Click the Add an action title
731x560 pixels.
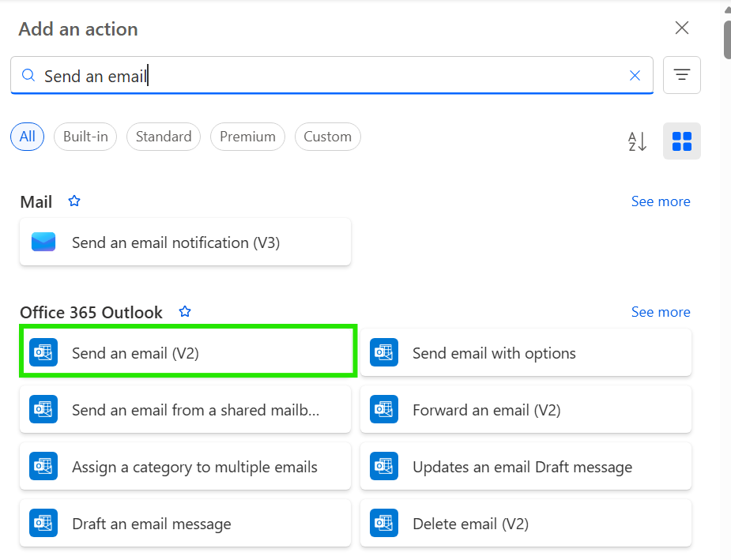[78, 29]
